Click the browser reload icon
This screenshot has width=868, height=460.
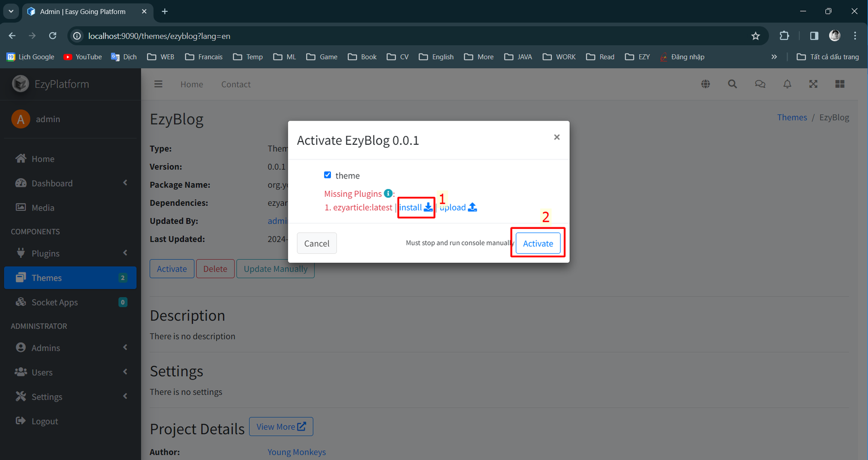click(x=53, y=36)
